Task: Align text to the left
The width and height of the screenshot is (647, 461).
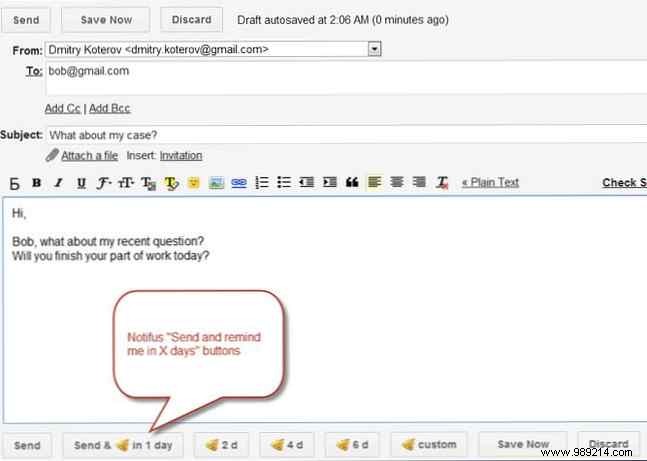Action: pos(374,182)
